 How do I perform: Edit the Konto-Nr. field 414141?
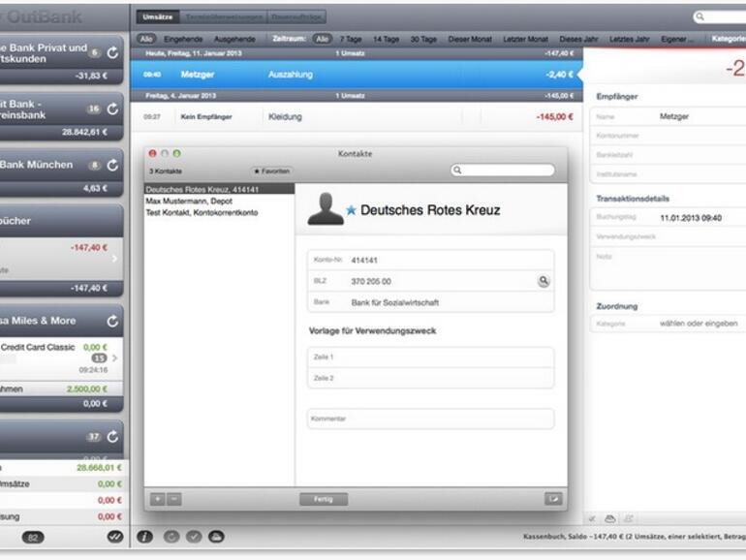pyautogui.click(x=430, y=261)
